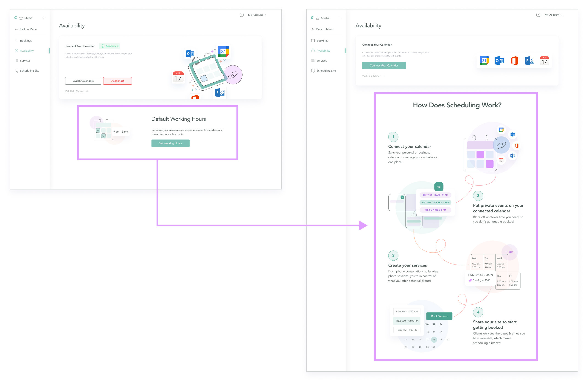588x384 pixels.
Task: Click the Switch Calendars button
Action: point(83,81)
